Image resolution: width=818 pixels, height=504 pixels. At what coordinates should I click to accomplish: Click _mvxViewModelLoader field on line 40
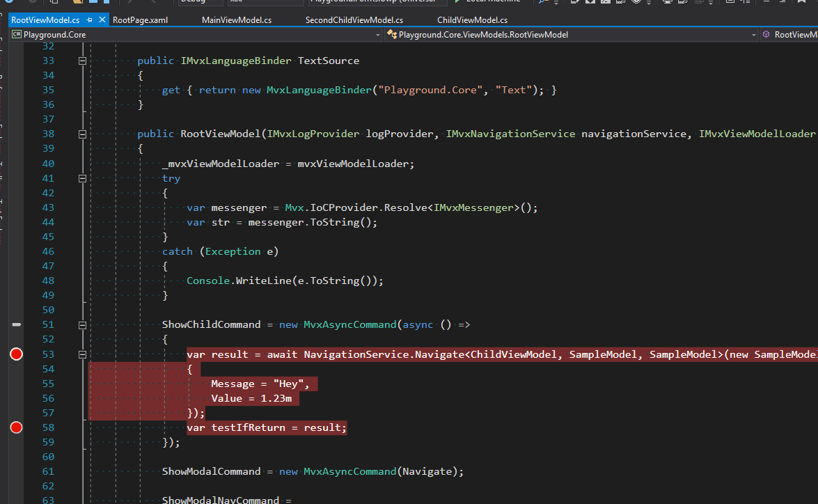click(x=221, y=164)
